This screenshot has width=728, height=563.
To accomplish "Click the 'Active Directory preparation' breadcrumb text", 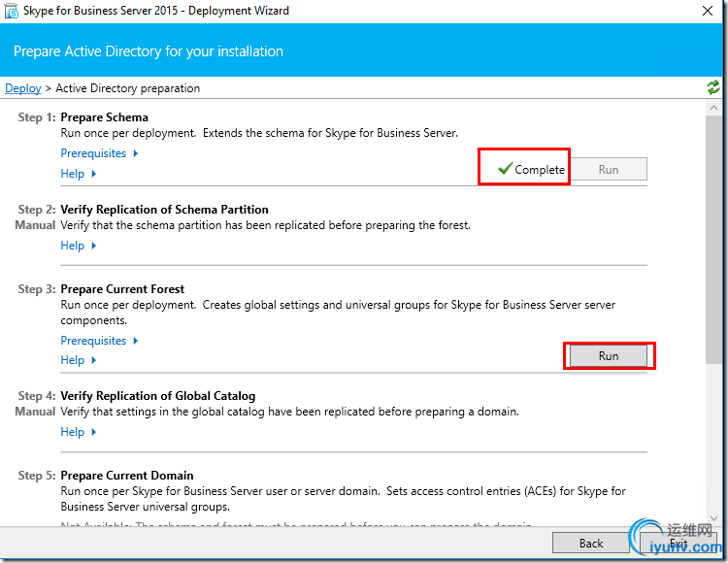I will tap(128, 88).
